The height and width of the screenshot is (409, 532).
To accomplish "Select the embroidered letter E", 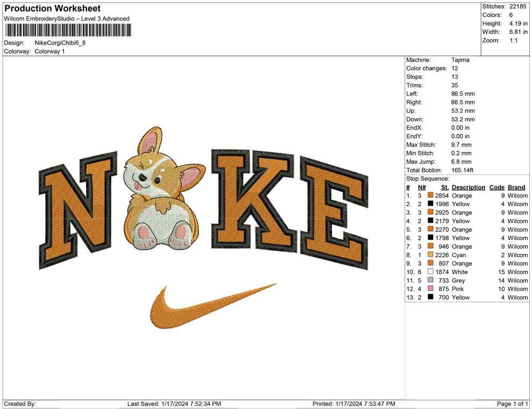I will pyautogui.click(x=334, y=213).
